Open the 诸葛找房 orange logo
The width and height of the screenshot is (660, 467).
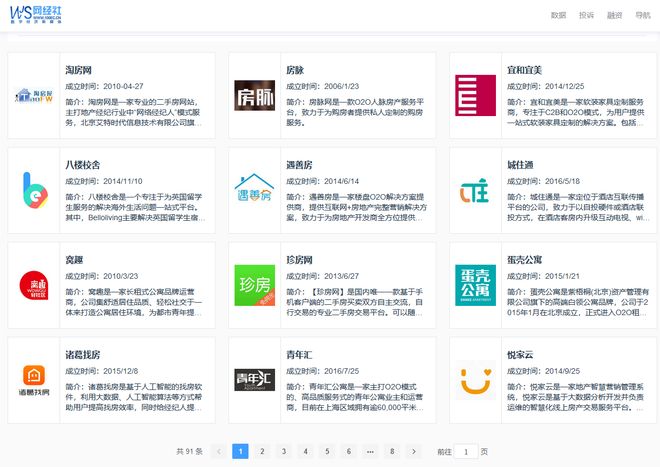click(x=34, y=380)
